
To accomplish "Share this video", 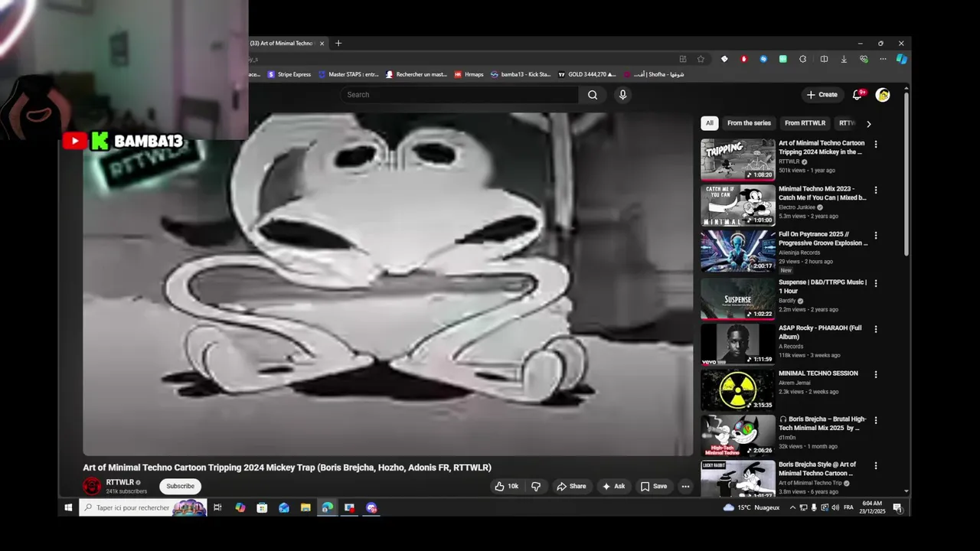I will [x=571, y=486].
